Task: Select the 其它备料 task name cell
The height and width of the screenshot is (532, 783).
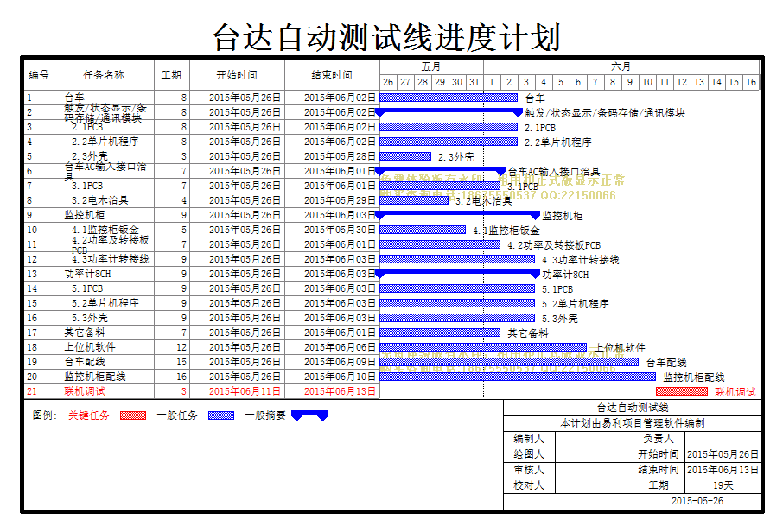Action: (x=104, y=332)
